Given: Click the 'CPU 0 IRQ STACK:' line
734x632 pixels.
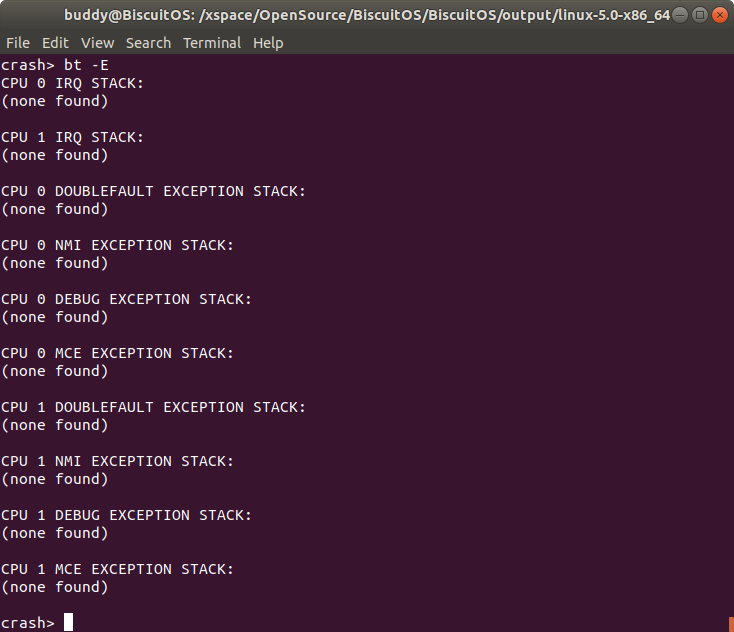Looking at the screenshot, I should tap(73, 83).
